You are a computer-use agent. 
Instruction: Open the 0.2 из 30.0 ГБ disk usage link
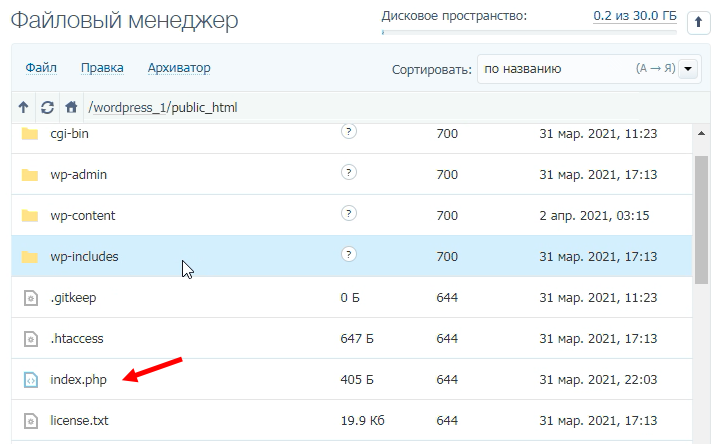point(635,16)
